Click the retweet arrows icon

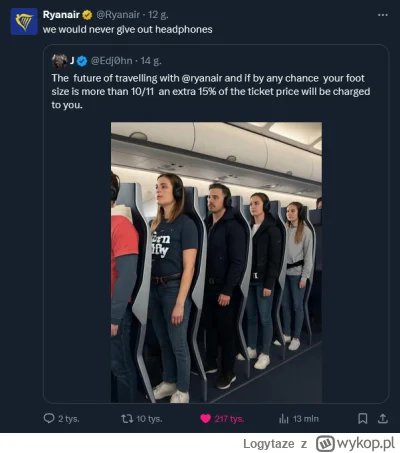(127, 418)
